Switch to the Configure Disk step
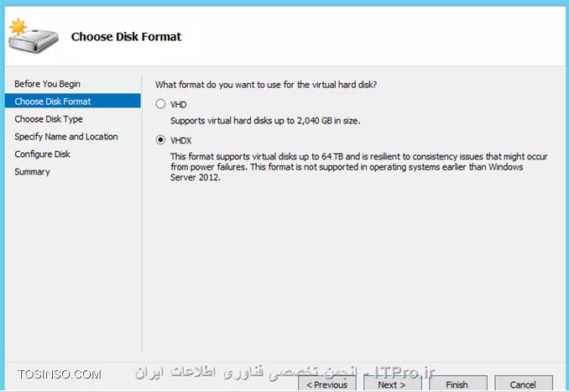Image resolution: width=569 pixels, height=392 pixels. (x=42, y=154)
